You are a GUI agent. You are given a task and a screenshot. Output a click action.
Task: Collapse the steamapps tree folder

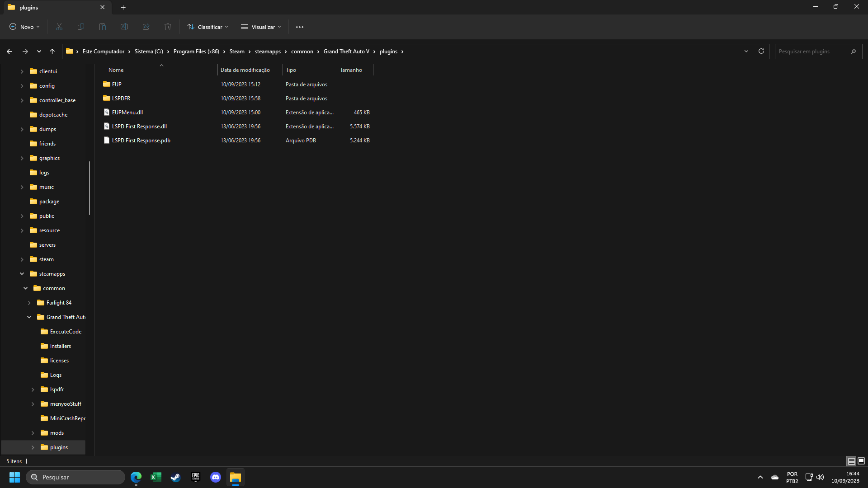(22, 274)
